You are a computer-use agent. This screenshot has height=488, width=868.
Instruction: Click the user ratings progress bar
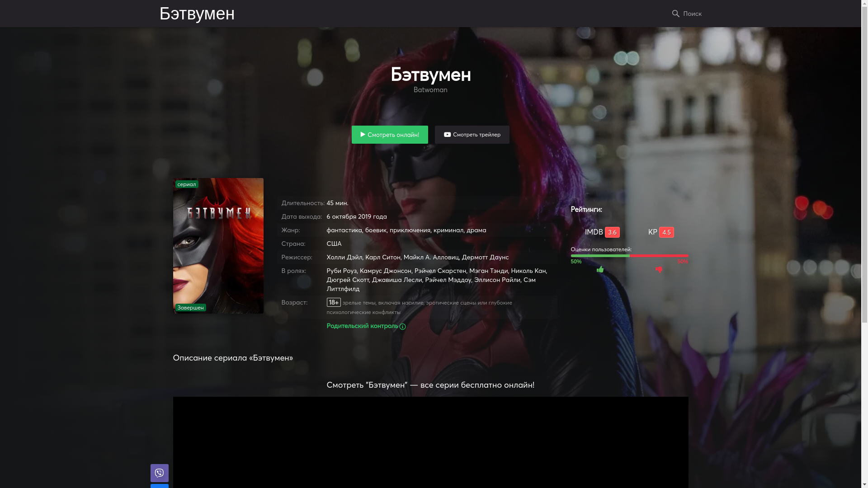tap(629, 256)
